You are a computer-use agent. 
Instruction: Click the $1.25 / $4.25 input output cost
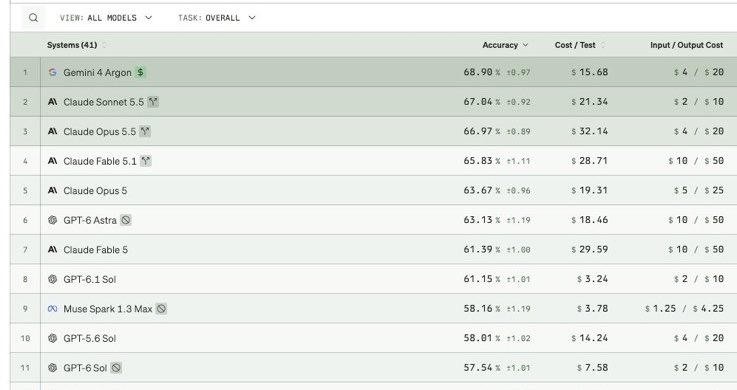tap(684, 309)
